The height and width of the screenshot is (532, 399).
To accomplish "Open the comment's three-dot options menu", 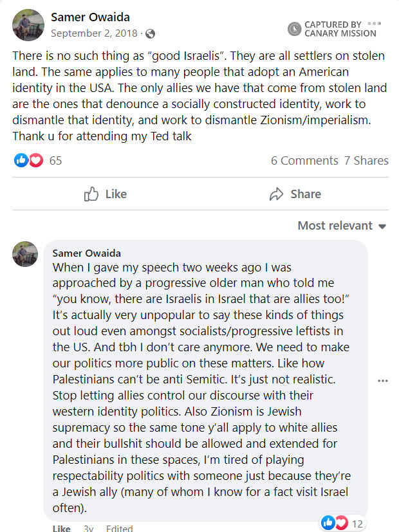I will [x=383, y=381].
